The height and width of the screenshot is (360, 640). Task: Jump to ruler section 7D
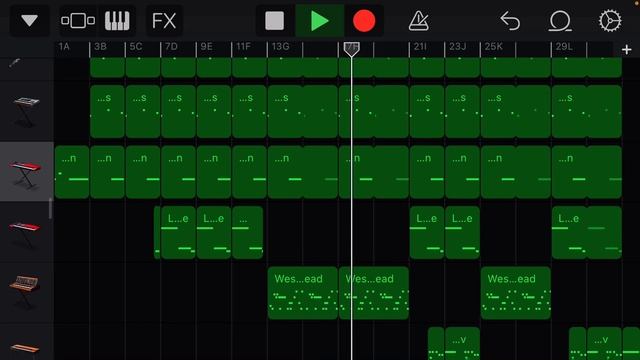click(x=171, y=47)
